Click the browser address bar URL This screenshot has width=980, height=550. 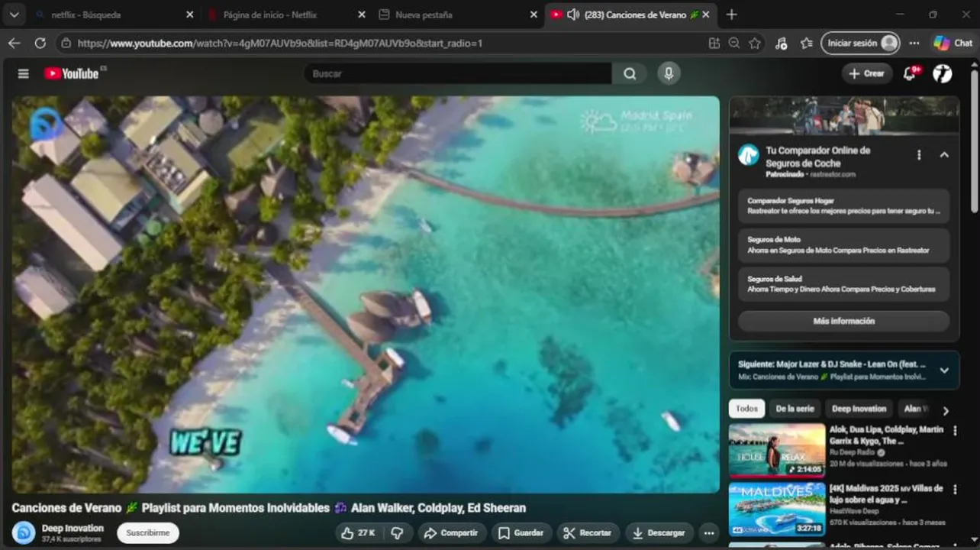280,44
